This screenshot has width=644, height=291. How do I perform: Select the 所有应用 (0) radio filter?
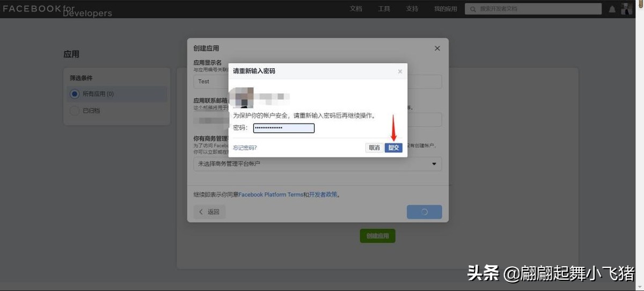click(x=75, y=94)
